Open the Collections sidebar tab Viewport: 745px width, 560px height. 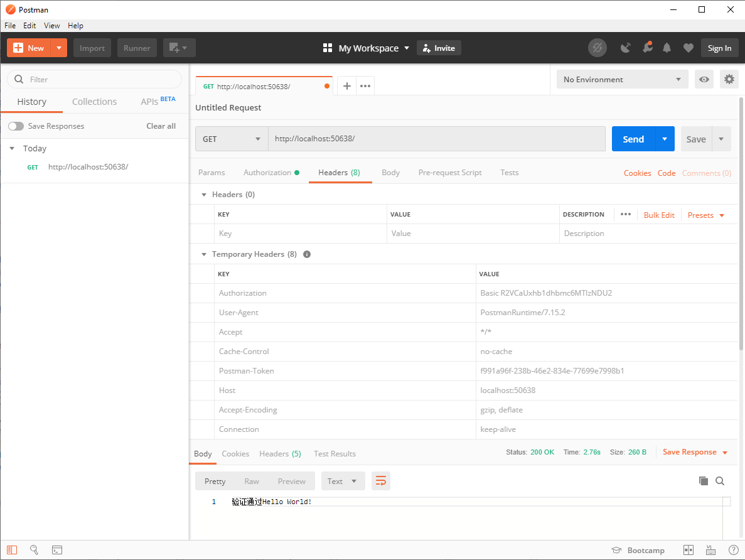tap(94, 102)
